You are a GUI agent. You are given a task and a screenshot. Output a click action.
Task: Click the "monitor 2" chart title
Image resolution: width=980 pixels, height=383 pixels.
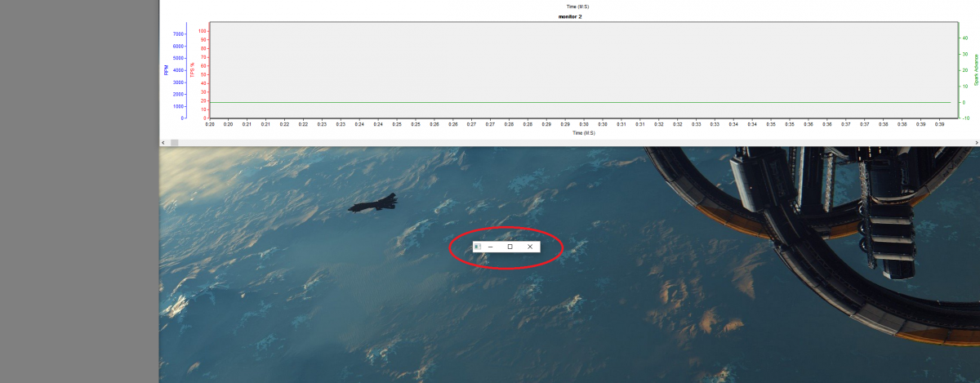(570, 16)
